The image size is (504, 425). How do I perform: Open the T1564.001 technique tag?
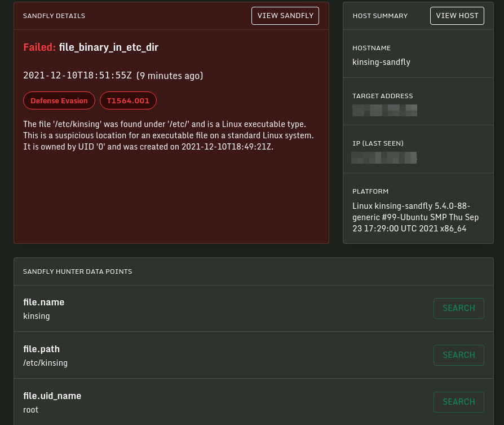[x=128, y=100]
